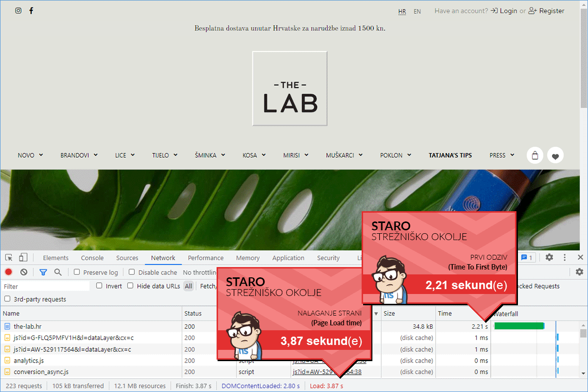The image size is (588, 392).
Task: Click the DevTools inspect element icon
Action: pos(9,258)
